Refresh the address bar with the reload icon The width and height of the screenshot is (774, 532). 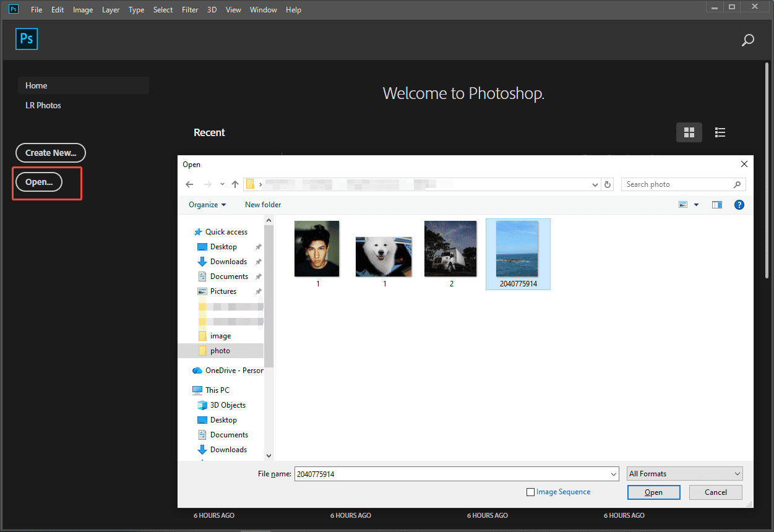606,184
